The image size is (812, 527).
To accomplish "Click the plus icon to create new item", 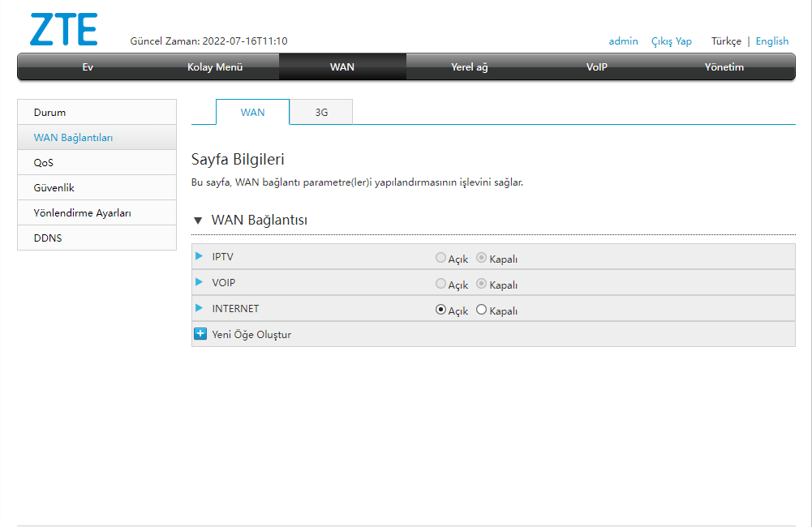I will coord(200,334).
